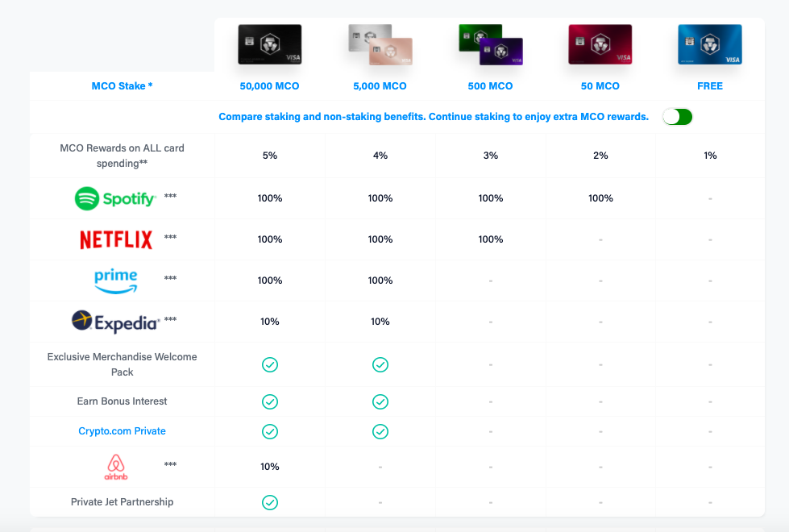
Task: Click the Netflix logo
Action: click(x=116, y=239)
